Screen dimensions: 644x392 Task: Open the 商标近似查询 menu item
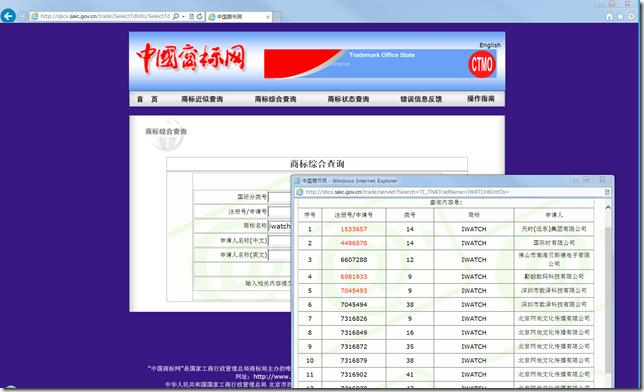pyautogui.click(x=202, y=99)
